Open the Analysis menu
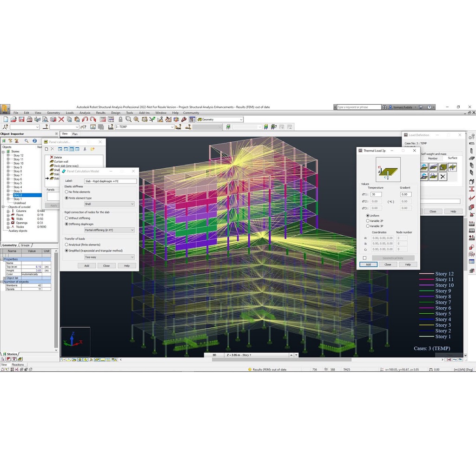 coord(85,113)
